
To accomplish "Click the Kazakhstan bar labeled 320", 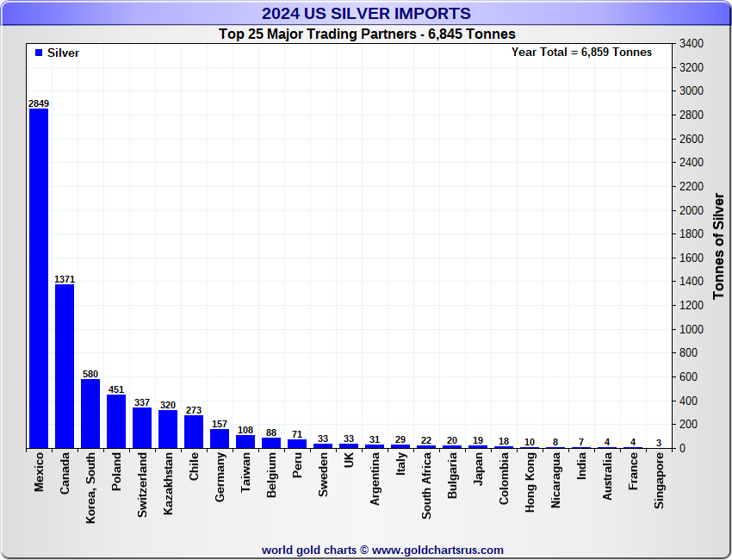I will tap(168, 429).
